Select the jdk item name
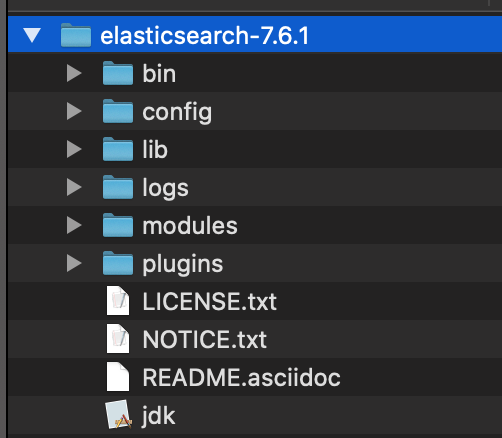This screenshot has width=502, height=438. tap(159, 416)
